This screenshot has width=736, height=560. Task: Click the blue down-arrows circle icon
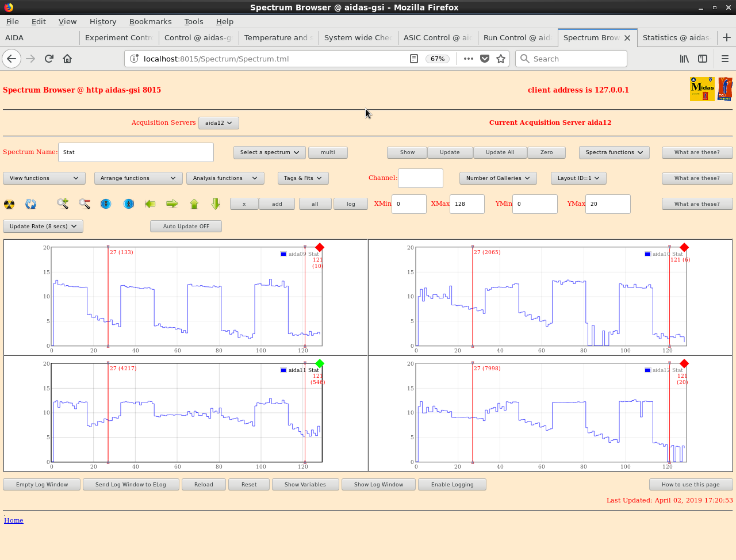[x=106, y=204]
